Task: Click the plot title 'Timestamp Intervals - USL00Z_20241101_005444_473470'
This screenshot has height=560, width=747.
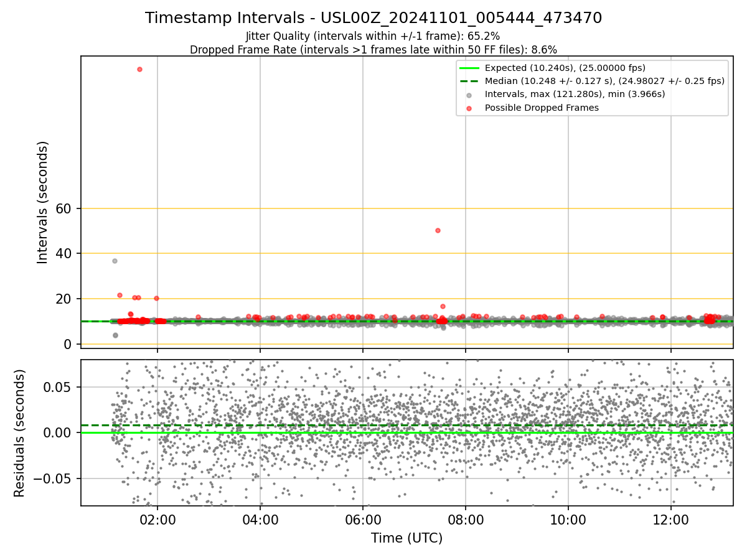Action: pyautogui.click(x=374, y=18)
